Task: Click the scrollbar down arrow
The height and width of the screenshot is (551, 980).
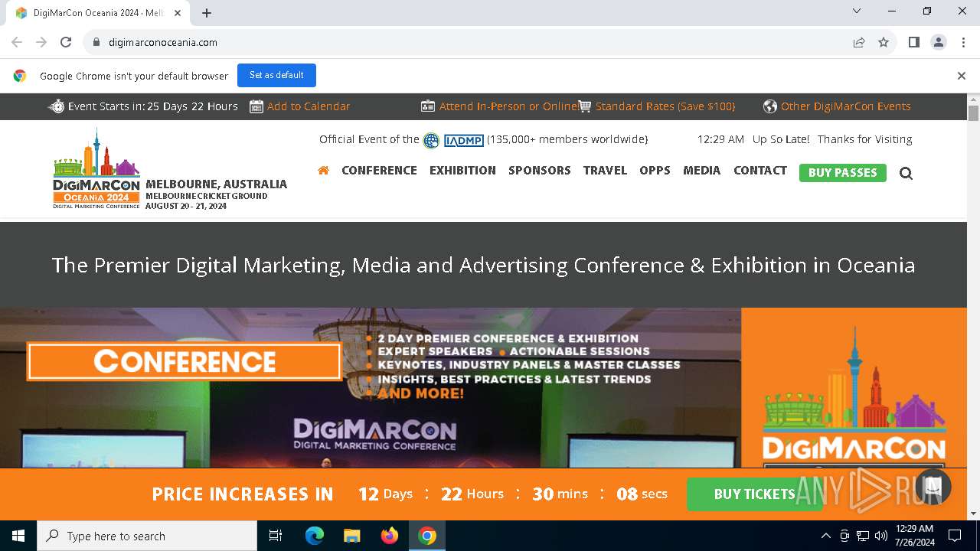Action: click(973, 514)
